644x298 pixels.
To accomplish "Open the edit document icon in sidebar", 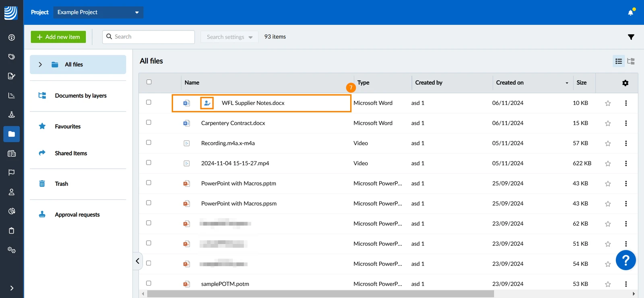I will point(12,76).
